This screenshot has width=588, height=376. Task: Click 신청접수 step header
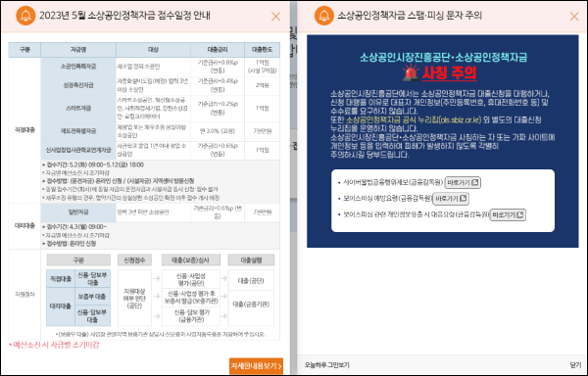coord(134,259)
